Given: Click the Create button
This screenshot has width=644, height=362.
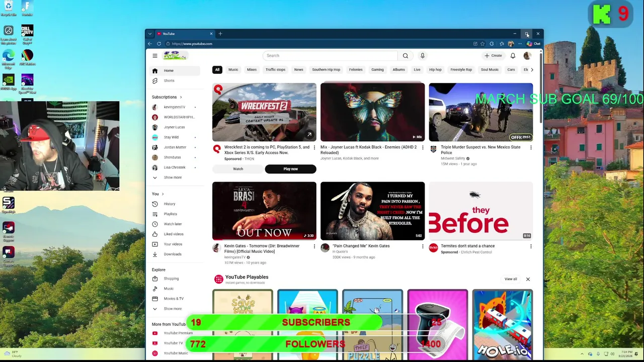Looking at the screenshot, I should click(x=493, y=56).
